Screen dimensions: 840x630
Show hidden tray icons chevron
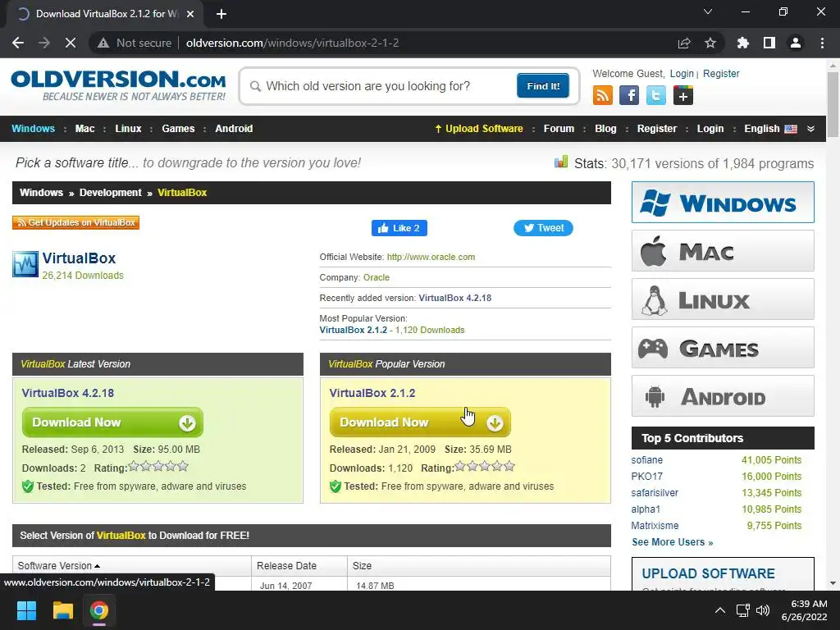[720, 610]
